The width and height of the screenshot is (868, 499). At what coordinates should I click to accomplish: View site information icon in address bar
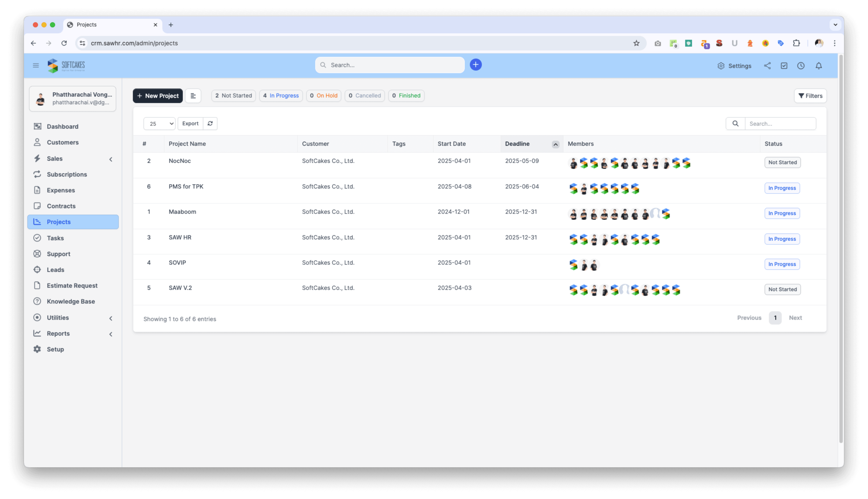coord(82,43)
